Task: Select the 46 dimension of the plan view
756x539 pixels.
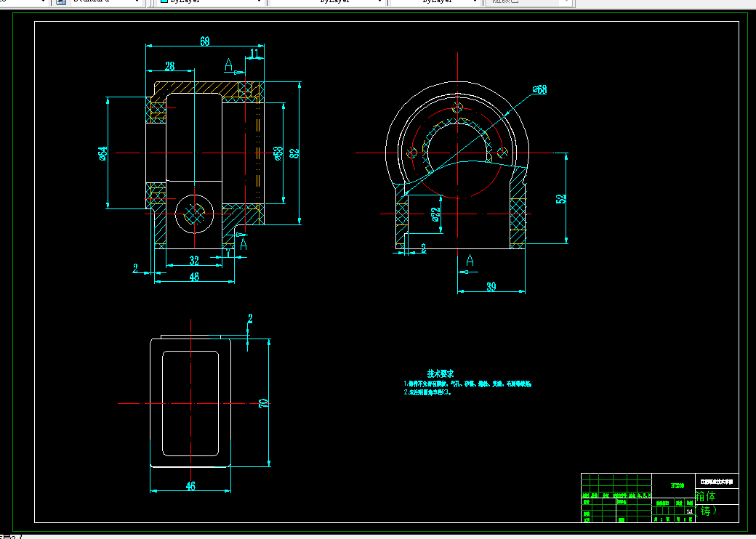Action: coord(190,486)
